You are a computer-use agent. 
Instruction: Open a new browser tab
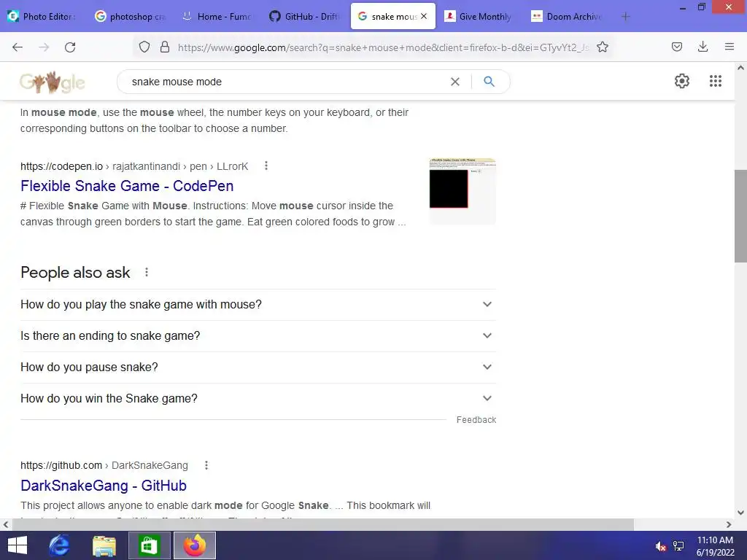[625, 17]
